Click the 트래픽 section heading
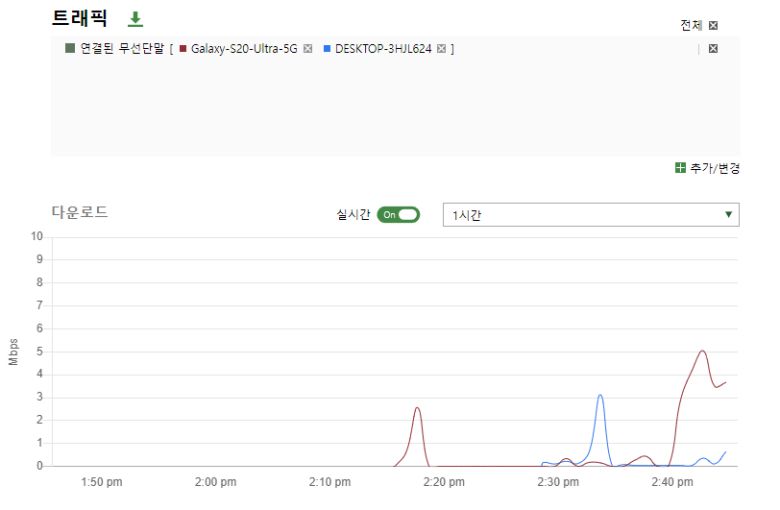 [x=79, y=18]
